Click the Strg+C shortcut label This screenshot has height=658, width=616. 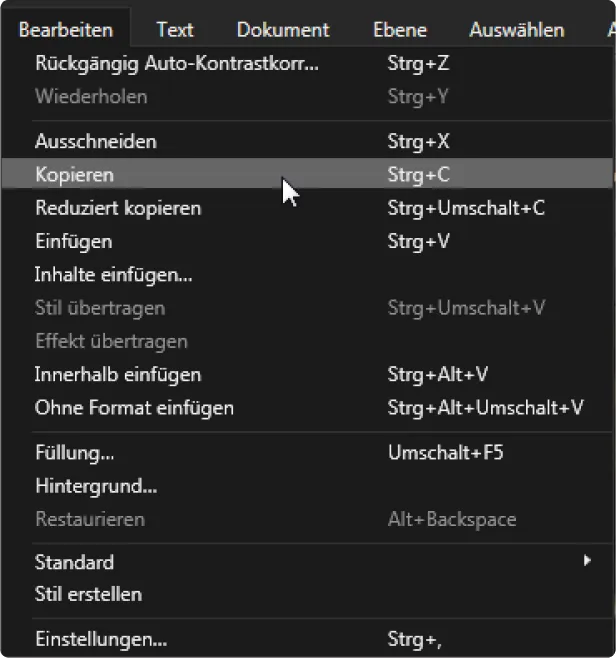418,175
